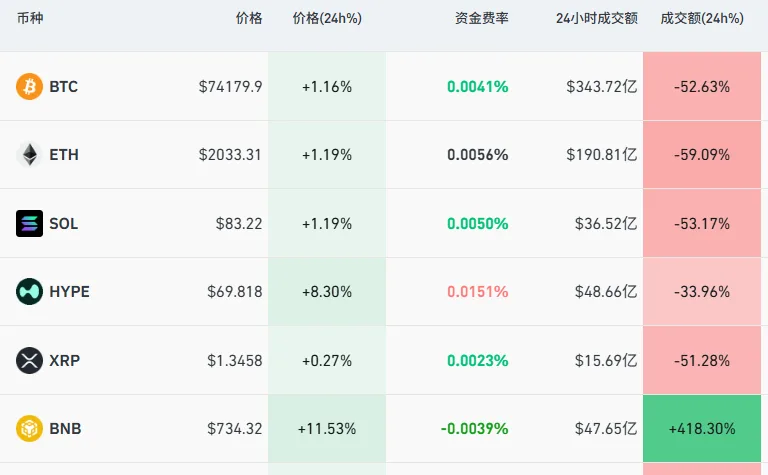Select the BNB price $734.32
This screenshot has width=768, height=475.
[235, 428]
